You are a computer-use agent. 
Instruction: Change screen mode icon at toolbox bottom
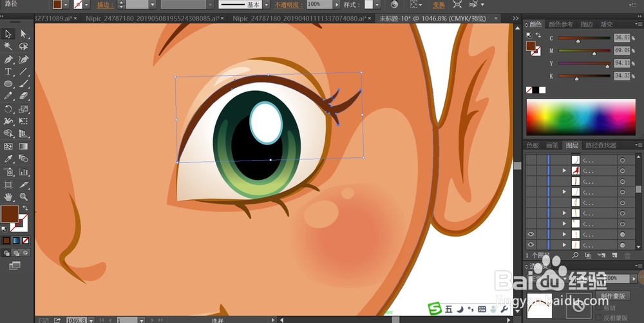click(14, 266)
